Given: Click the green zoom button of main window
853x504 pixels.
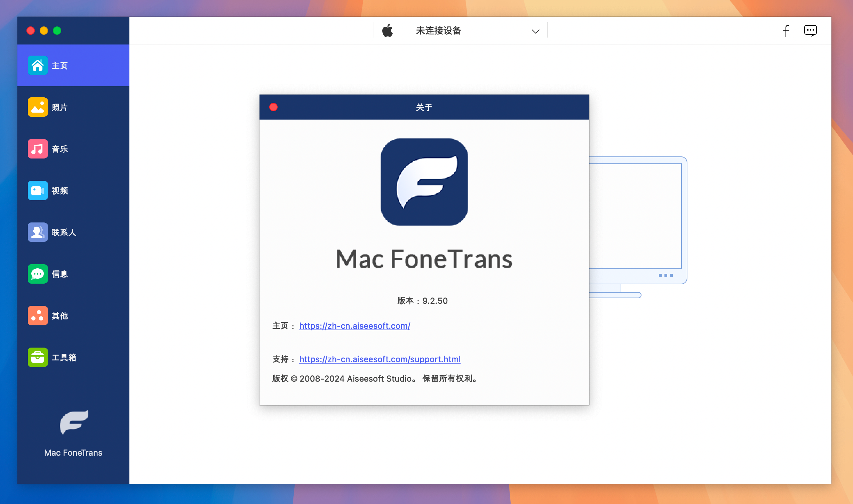Looking at the screenshot, I should tap(57, 31).
